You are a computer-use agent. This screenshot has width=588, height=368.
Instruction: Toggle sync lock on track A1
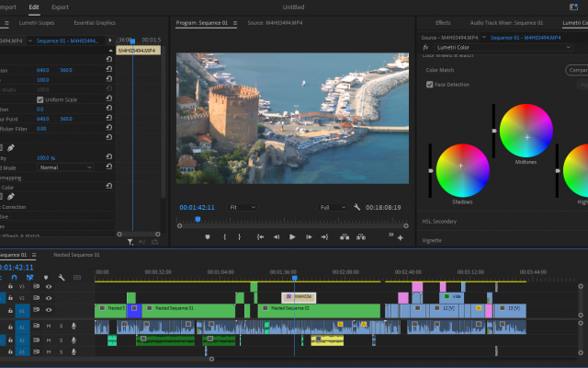[x=37, y=326]
